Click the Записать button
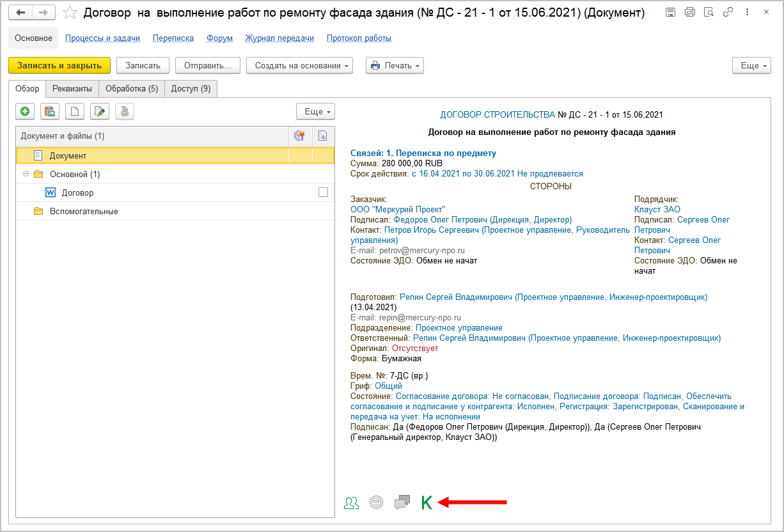 143,66
